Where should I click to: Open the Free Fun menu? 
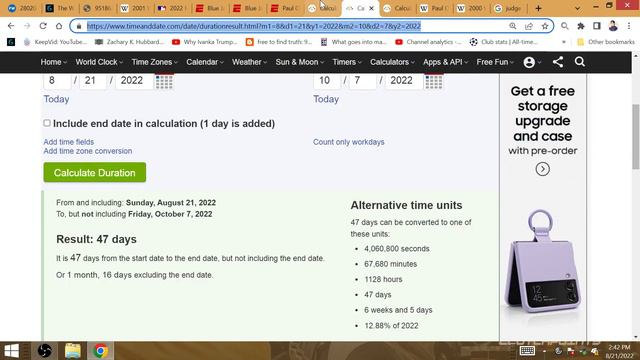(495, 62)
